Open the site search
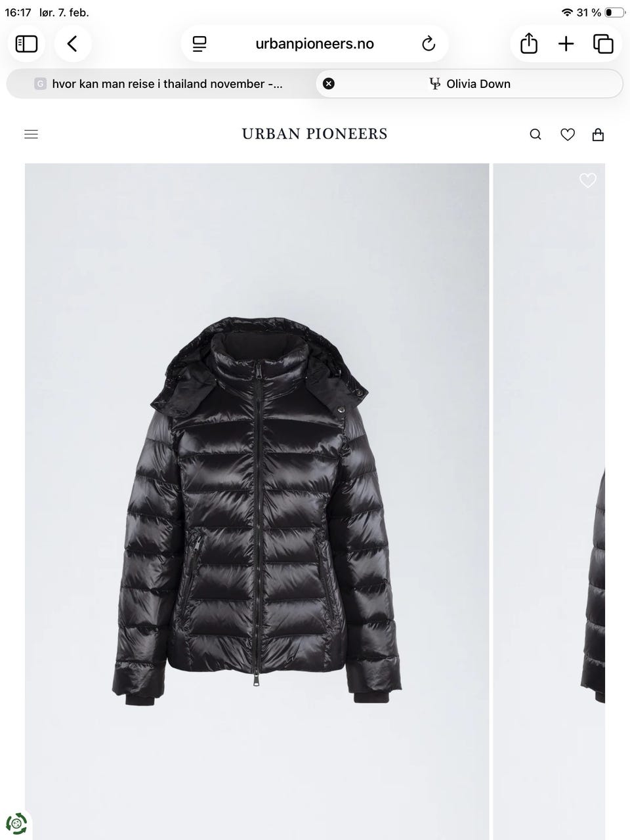630x840 pixels. 535,135
